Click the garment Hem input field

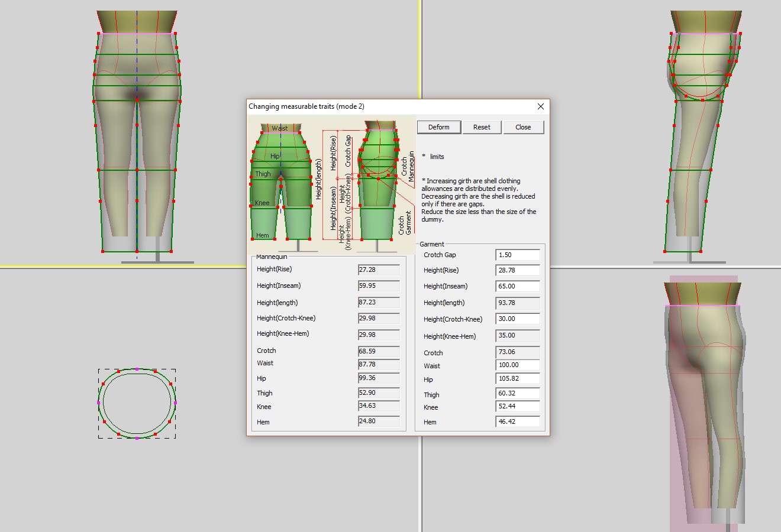tap(517, 422)
